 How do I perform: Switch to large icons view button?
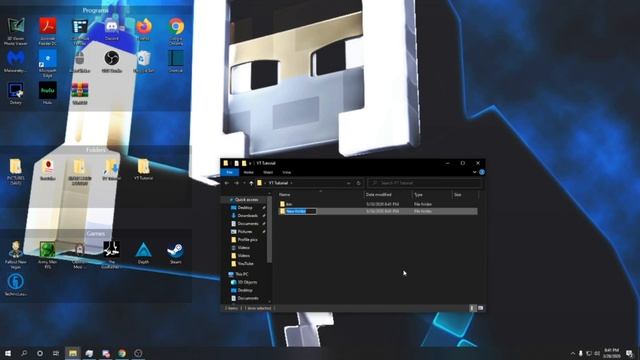pos(480,308)
